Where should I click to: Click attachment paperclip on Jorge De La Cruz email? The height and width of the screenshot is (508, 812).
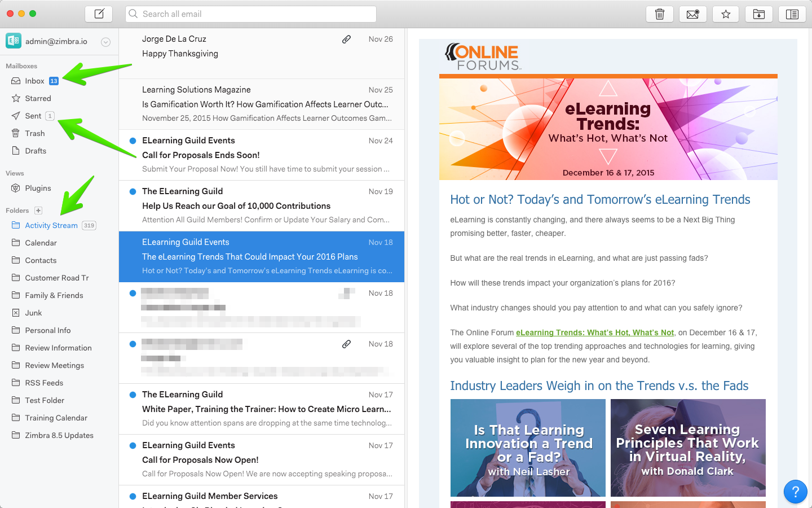[x=347, y=39]
